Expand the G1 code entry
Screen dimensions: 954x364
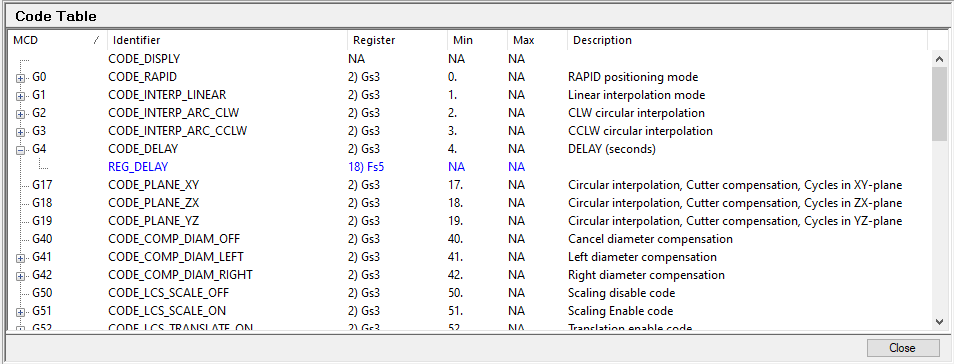(x=20, y=96)
